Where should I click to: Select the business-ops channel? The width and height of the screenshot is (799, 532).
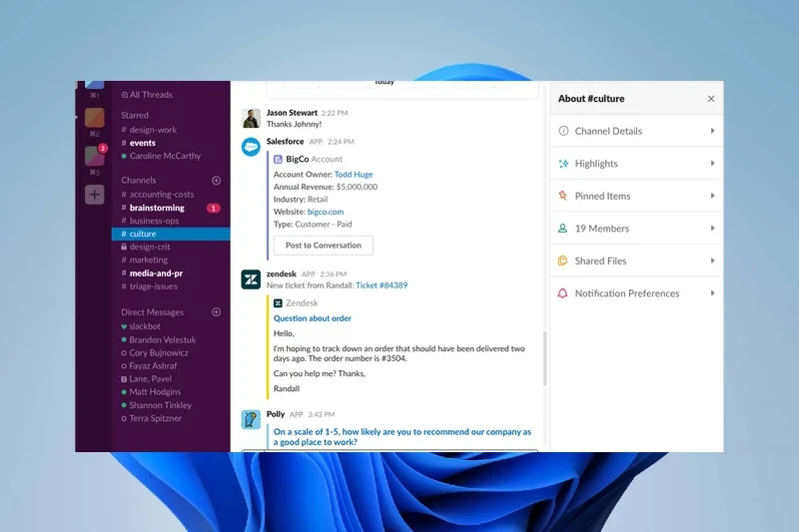[x=150, y=221]
